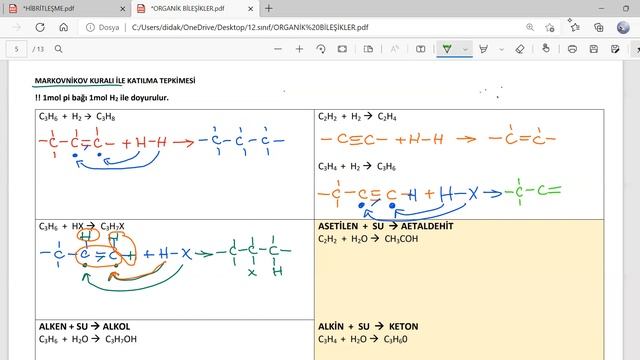
Task: Toggle the touch drawing hand icon
Action: tap(546, 49)
